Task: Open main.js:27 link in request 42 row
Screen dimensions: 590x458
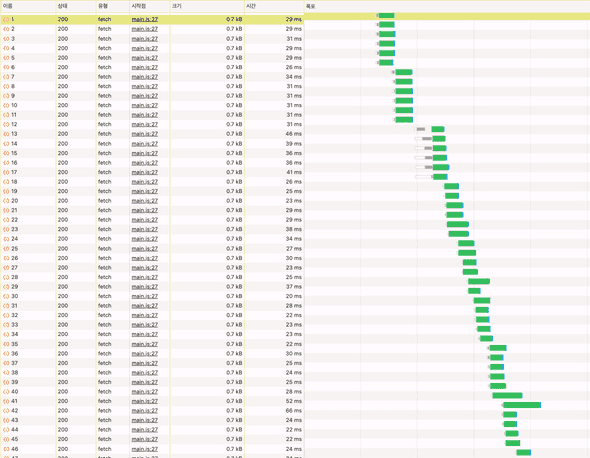Action: pos(144,411)
